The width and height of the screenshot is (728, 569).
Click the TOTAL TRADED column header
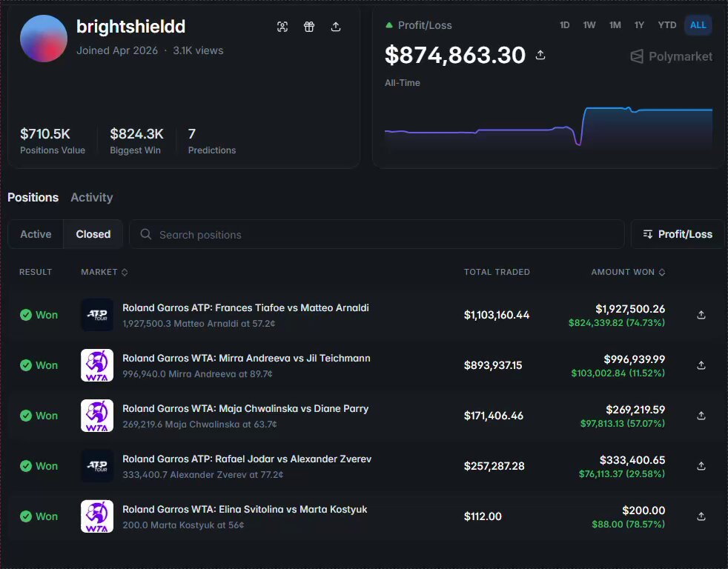pos(497,272)
